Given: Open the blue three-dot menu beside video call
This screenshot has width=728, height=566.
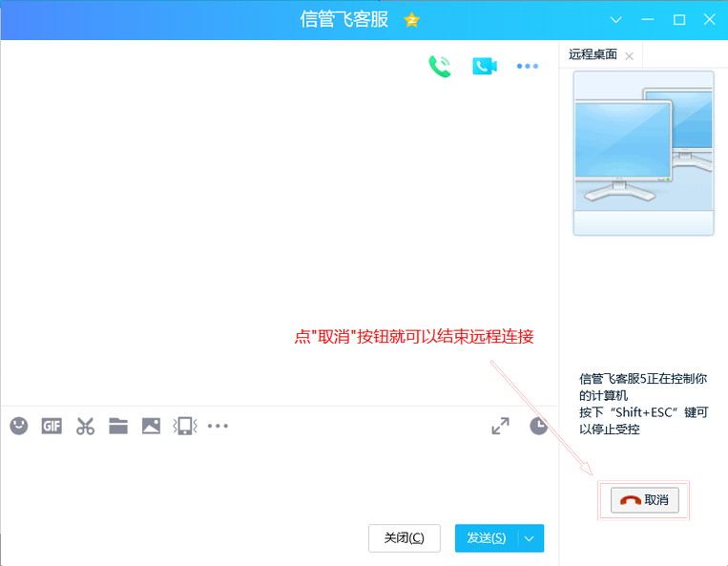Looking at the screenshot, I should (528, 66).
